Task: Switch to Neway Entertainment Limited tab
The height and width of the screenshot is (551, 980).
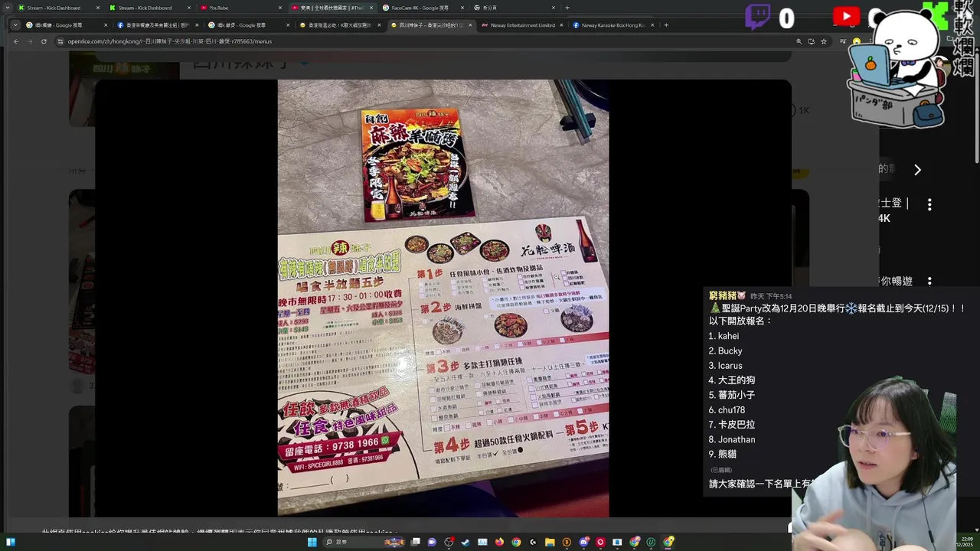Action: 522,24
